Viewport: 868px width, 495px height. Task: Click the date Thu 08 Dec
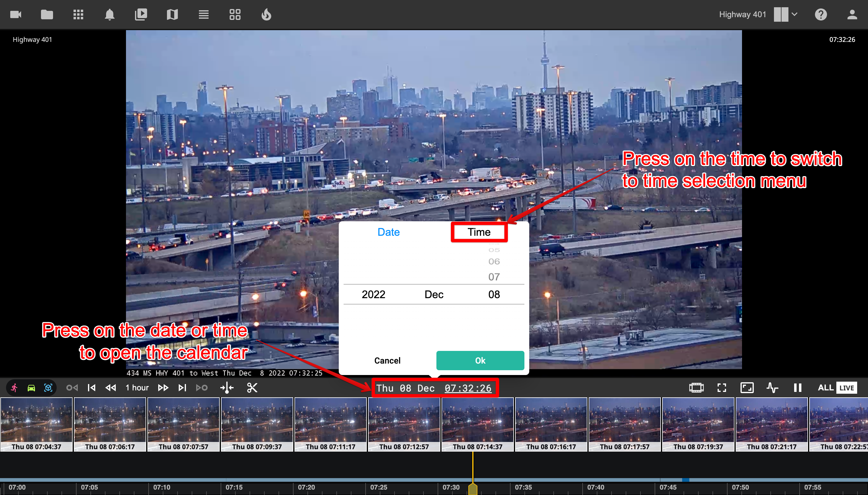pyautogui.click(x=405, y=388)
